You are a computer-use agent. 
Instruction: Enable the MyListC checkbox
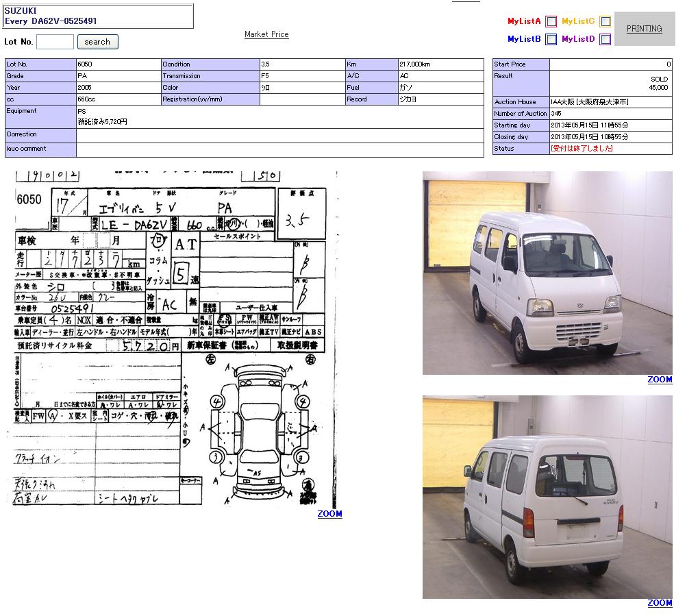pyautogui.click(x=605, y=21)
